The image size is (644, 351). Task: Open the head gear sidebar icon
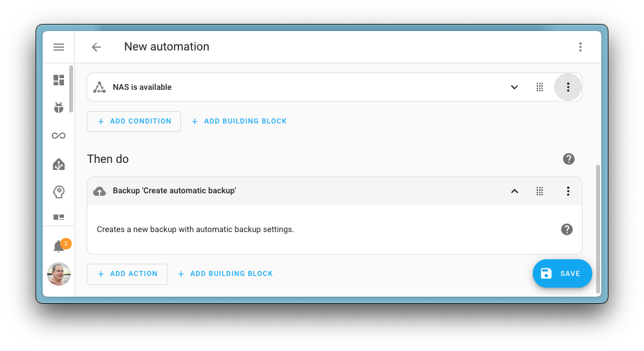(59, 192)
